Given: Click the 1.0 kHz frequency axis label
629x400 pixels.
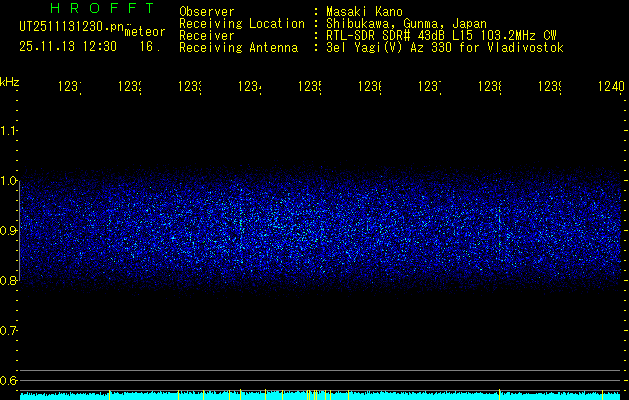Looking at the screenshot, I should pos(9,180).
